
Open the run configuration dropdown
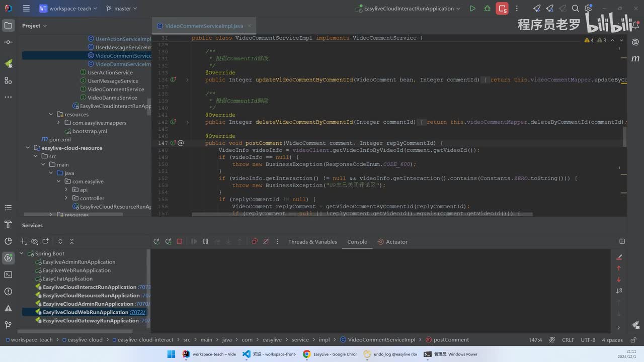pos(408,9)
